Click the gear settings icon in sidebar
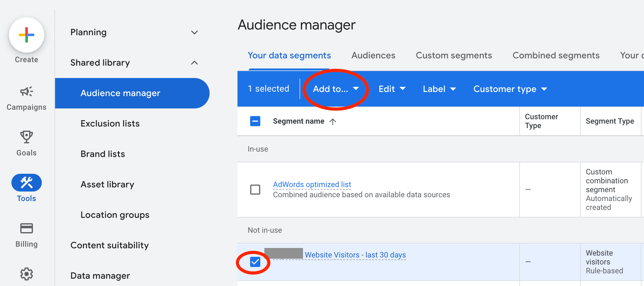 tap(27, 274)
